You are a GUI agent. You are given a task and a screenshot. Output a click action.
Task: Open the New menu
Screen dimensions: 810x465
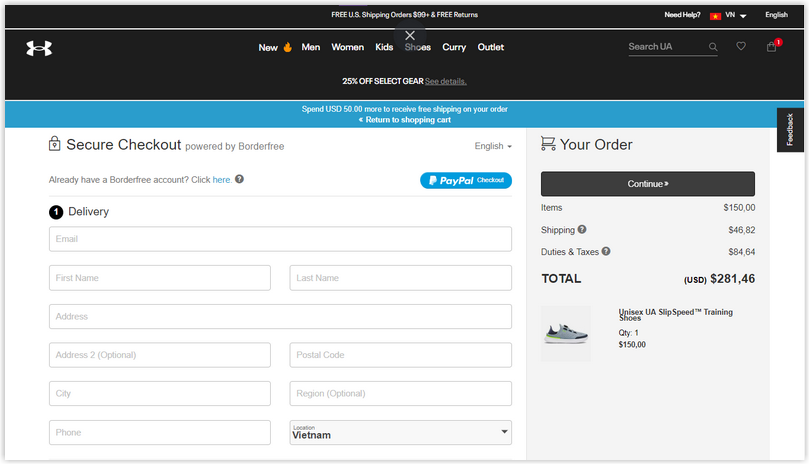268,48
